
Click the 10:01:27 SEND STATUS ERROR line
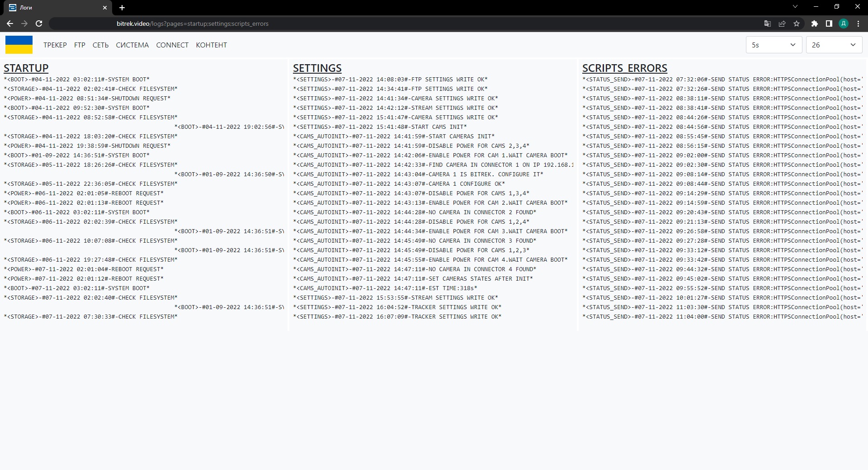point(722,298)
